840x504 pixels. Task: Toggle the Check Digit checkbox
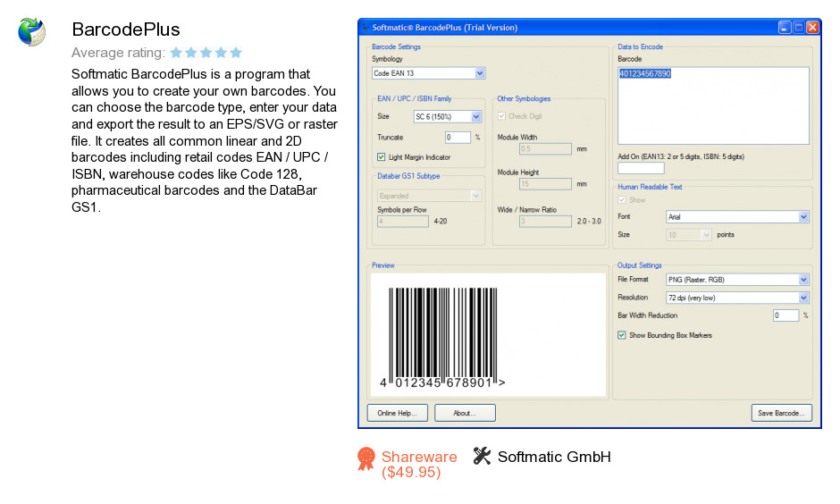501,115
